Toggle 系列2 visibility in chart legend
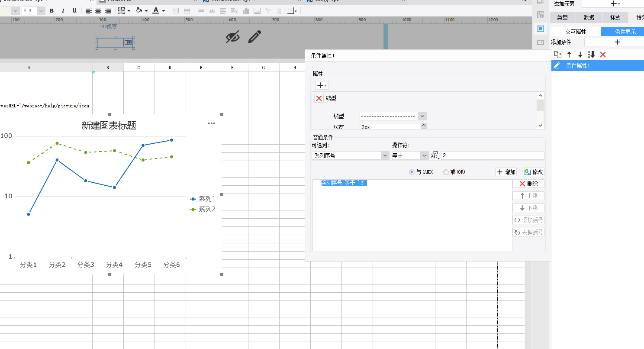The width and height of the screenshot is (644, 349). (202, 210)
